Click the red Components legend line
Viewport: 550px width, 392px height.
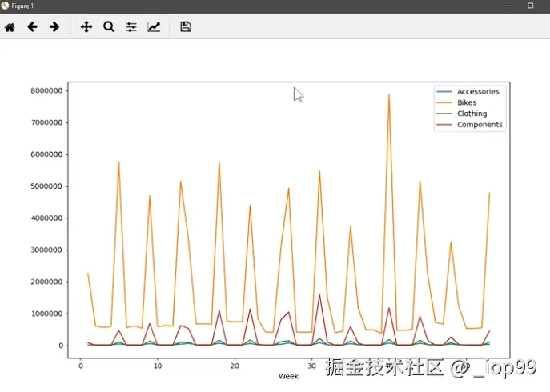point(444,125)
